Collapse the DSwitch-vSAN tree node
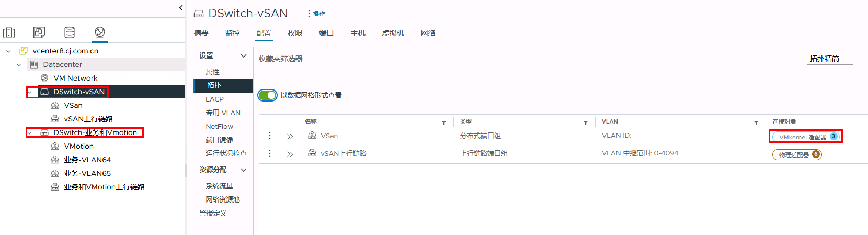The image size is (868, 235). (x=30, y=92)
